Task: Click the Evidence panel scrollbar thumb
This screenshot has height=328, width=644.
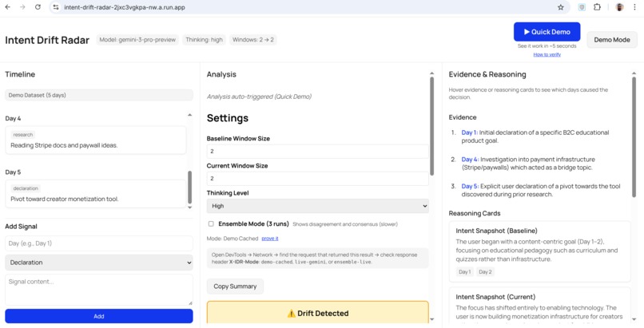Action: pyautogui.click(x=634, y=137)
